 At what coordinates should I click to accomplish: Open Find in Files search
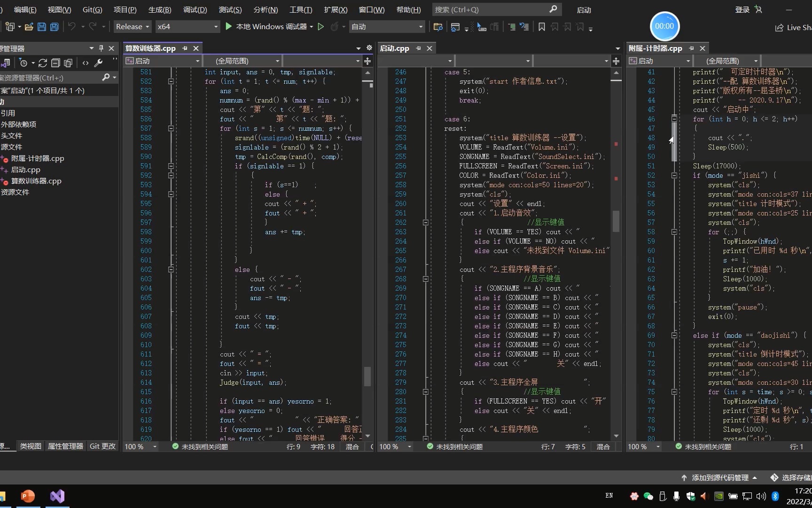point(437,27)
